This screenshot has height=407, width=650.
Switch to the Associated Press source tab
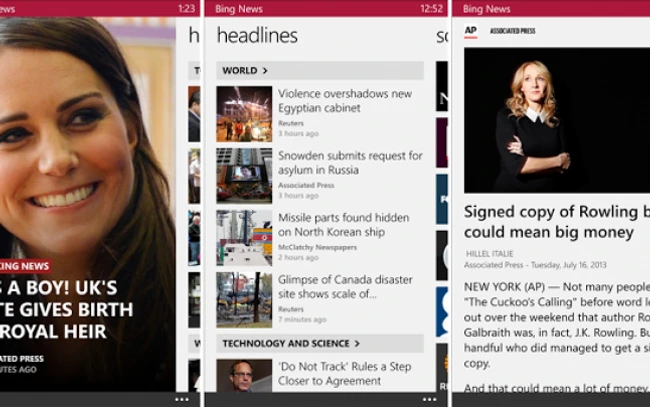[x=512, y=31]
